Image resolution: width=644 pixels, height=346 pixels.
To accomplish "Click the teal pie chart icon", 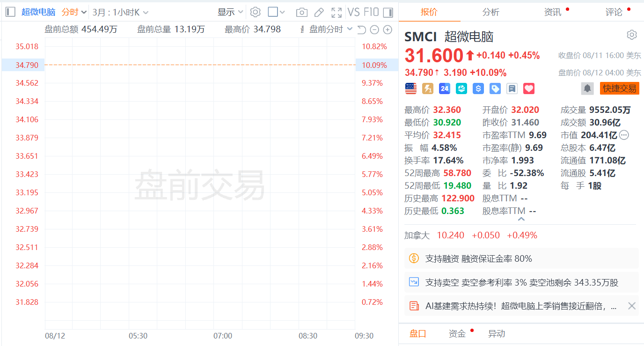I will [461, 88].
